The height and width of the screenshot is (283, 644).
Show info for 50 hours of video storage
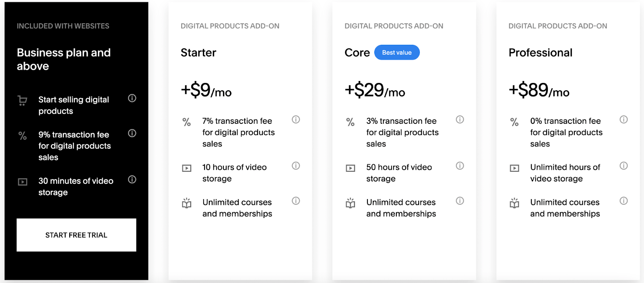click(x=460, y=166)
